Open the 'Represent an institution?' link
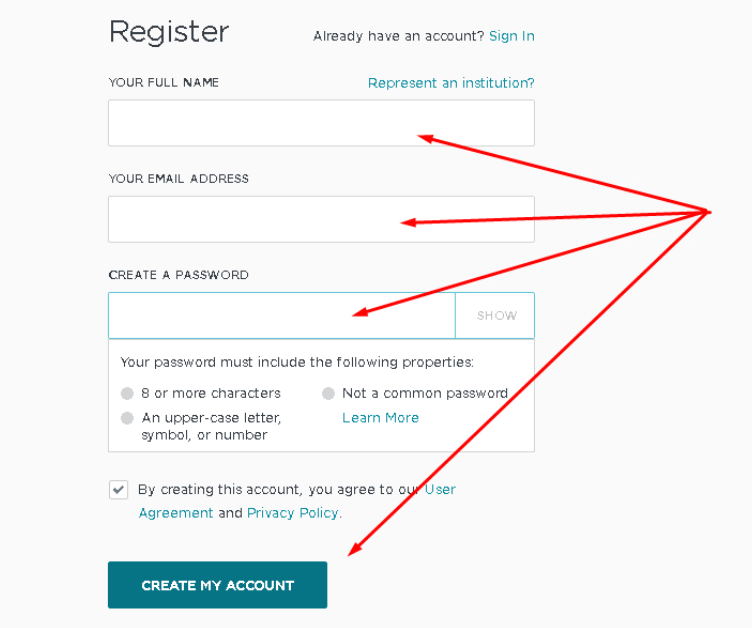This screenshot has width=752, height=628. 451,83
